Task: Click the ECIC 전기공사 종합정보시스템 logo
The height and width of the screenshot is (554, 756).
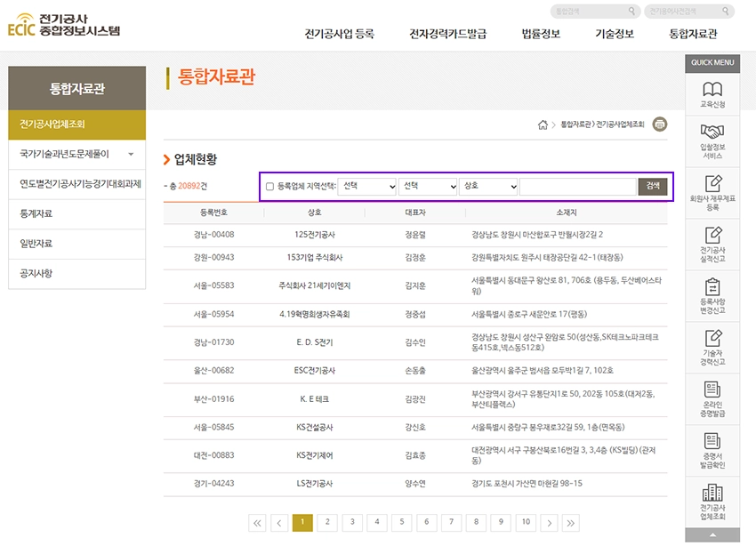Action: pos(64,25)
